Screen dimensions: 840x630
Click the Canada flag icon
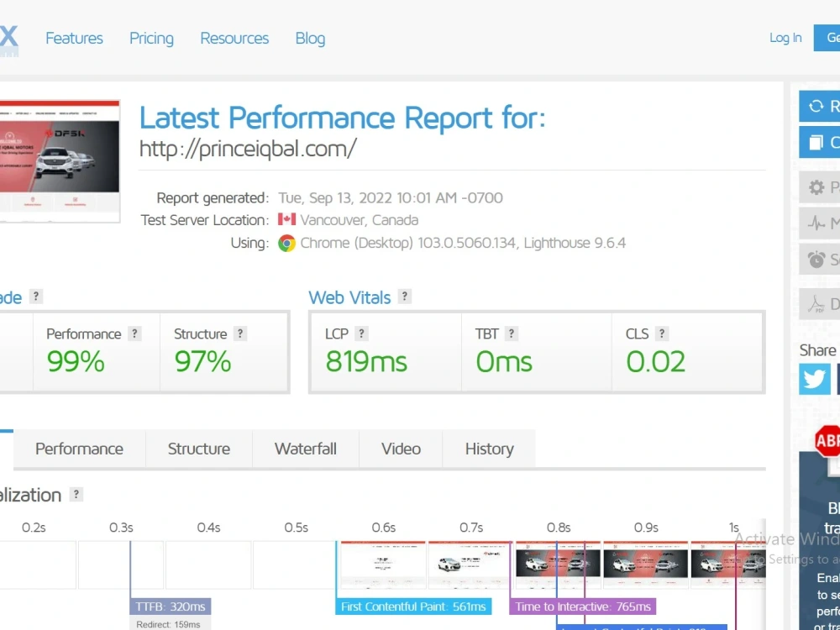(286, 219)
